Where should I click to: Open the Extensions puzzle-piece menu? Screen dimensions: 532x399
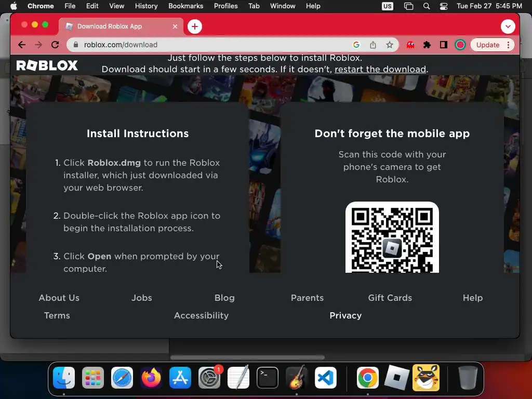click(x=427, y=45)
